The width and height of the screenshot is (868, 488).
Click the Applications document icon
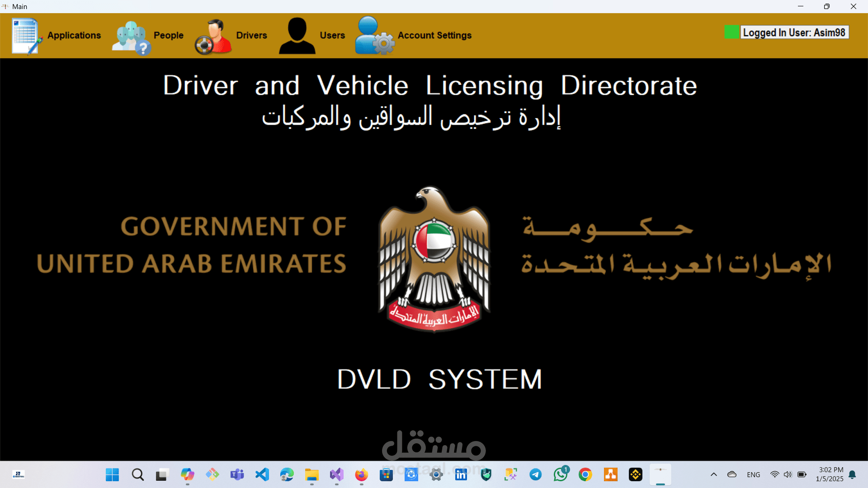(x=27, y=36)
